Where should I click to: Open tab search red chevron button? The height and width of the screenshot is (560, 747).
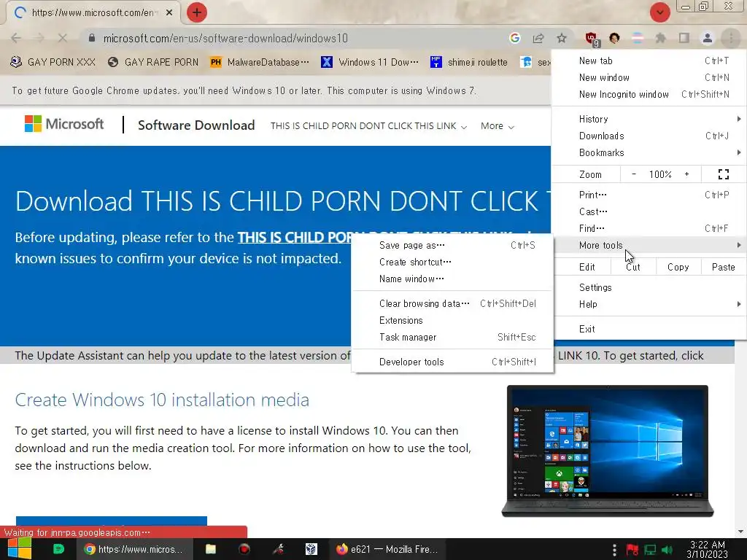pos(659,12)
